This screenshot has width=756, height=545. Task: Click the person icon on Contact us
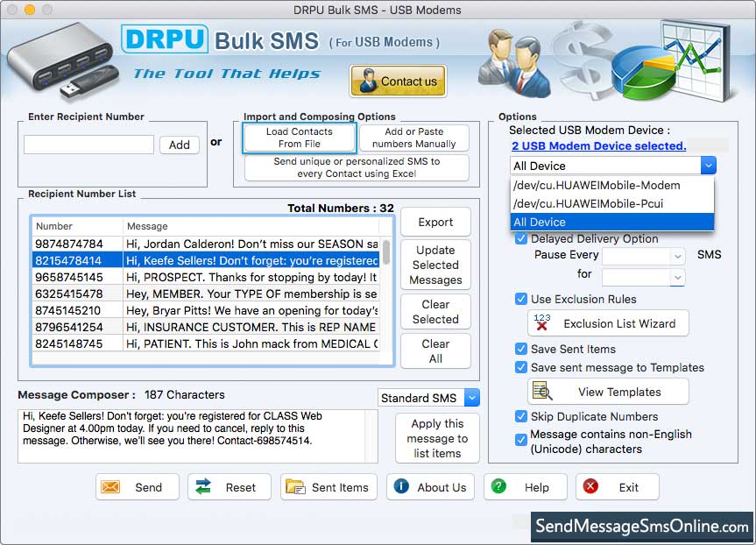click(x=368, y=81)
